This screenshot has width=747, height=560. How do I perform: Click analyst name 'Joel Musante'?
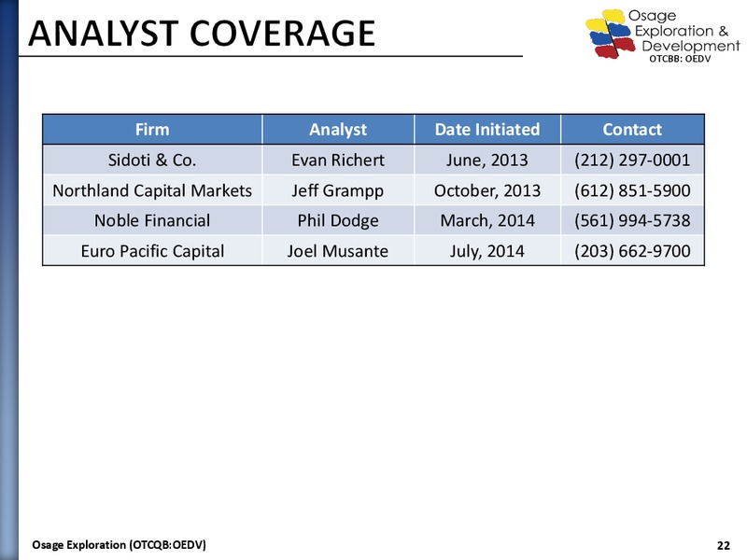(x=338, y=251)
